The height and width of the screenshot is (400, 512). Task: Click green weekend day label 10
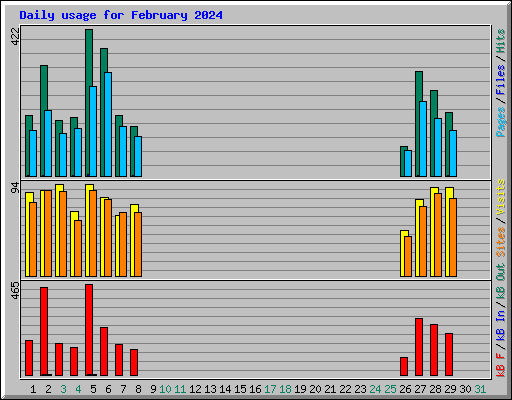pyautogui.click(x=165, y=389)
